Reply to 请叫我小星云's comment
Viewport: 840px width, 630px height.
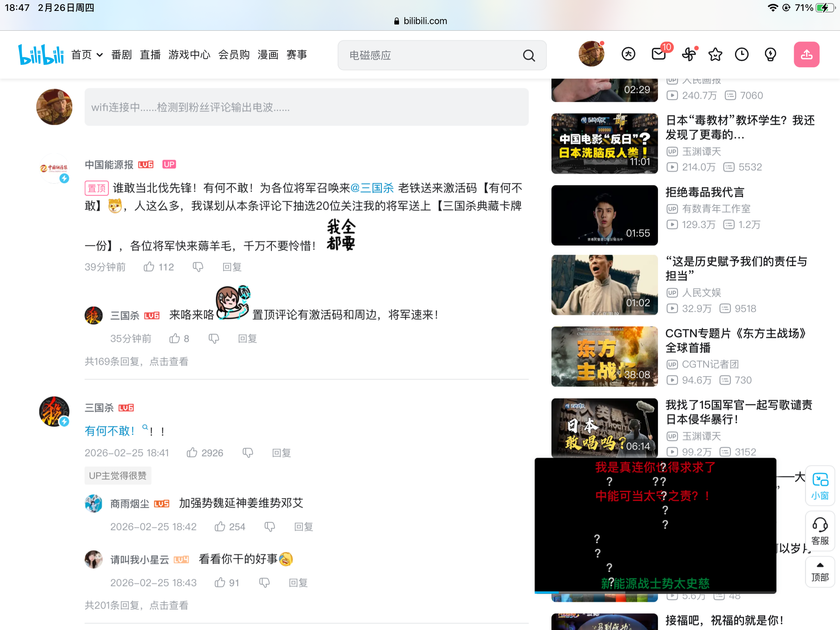click(298, 583)
